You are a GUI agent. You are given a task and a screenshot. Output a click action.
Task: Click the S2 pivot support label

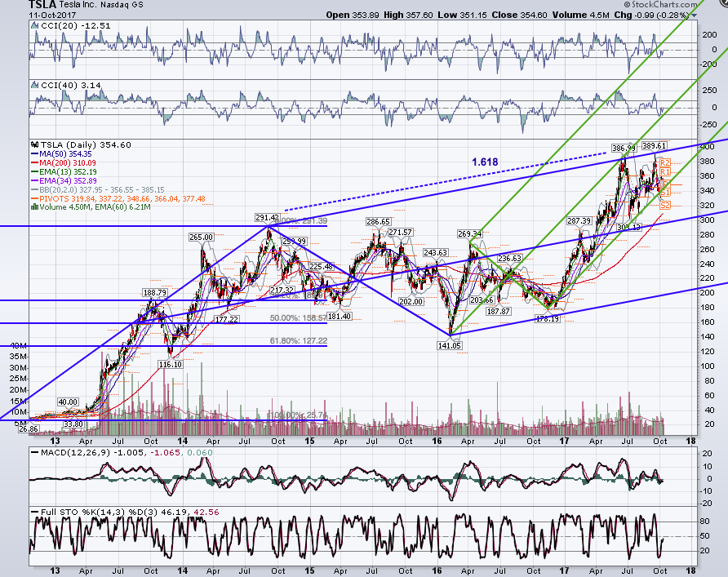[x=665, y=205]
